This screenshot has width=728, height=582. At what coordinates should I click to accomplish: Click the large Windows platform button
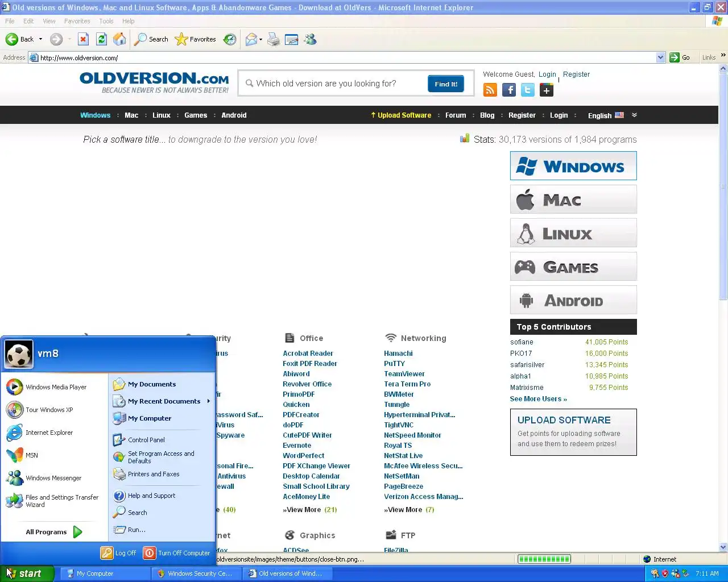tap(573, 166)
